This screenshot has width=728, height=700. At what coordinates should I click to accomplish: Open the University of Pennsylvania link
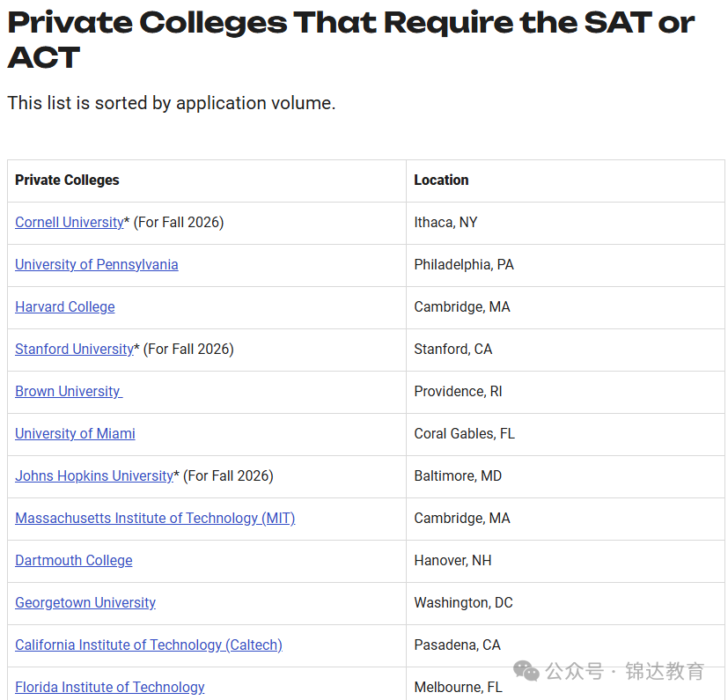97,265
